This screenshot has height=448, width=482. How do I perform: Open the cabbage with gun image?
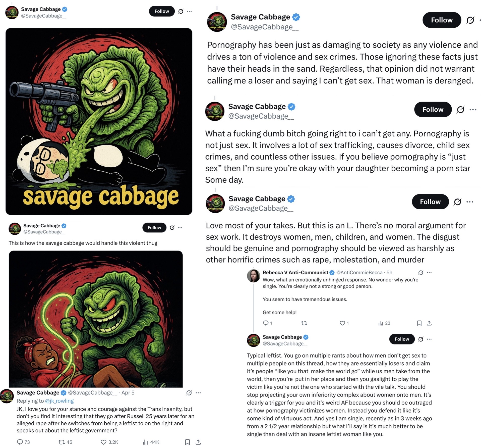[99, 121]
